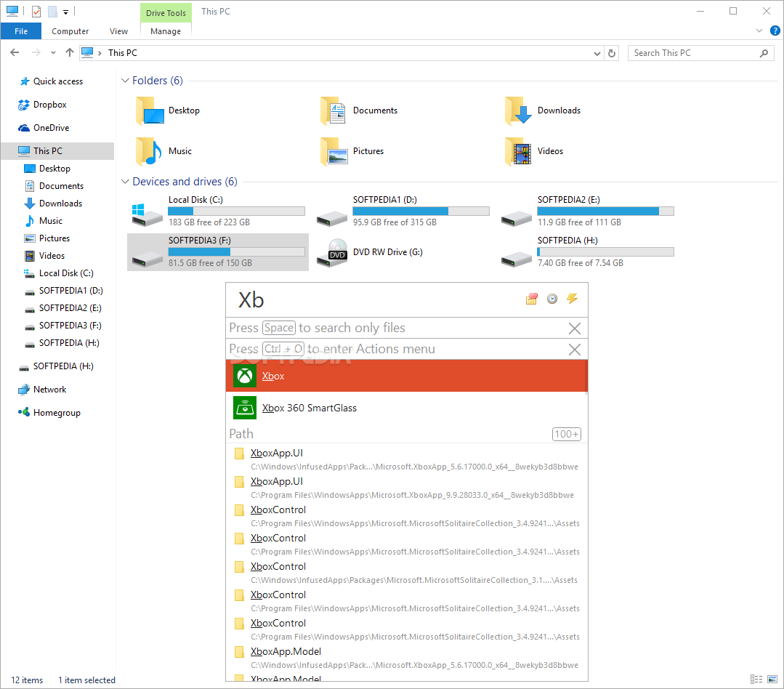Open XboxApp.UI in XboxApp_9.9.28033.0 path

pyautogui.click(x=406, y=488)
